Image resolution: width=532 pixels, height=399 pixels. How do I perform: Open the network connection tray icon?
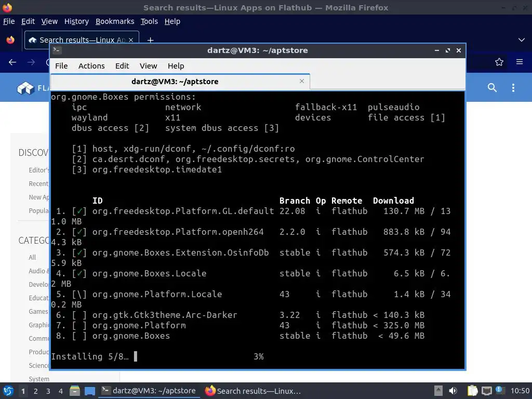coord(486,391)
